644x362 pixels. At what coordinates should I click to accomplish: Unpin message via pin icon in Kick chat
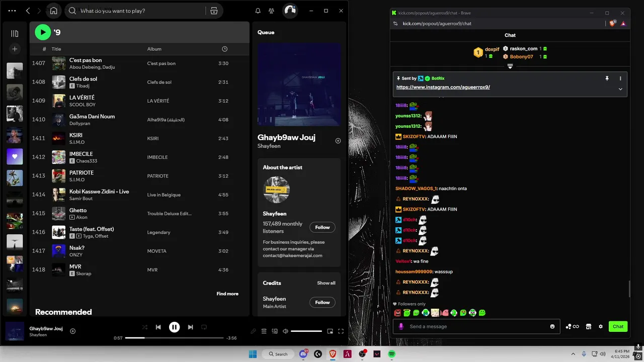pos(607,78)
